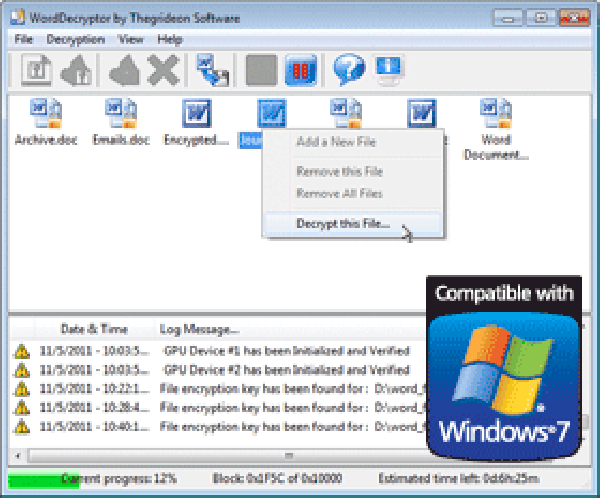The image size is (600, 498).
Task: Close the WordDecryptor window
Action: [574, 18]
